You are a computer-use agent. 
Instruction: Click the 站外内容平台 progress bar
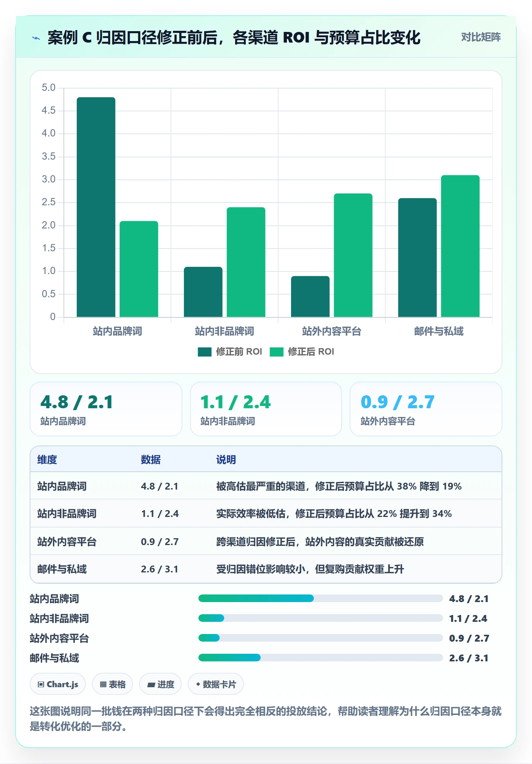click(321, 638)
